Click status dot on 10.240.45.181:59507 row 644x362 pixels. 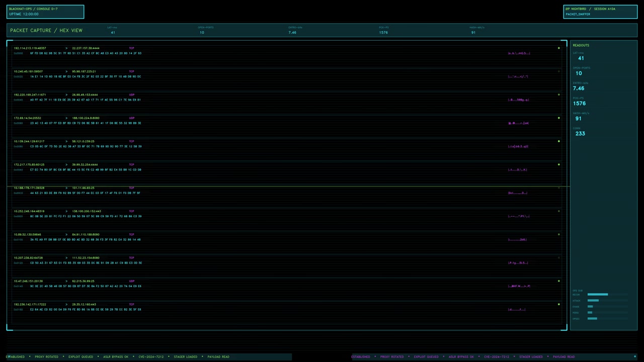(x=558, y=71)
